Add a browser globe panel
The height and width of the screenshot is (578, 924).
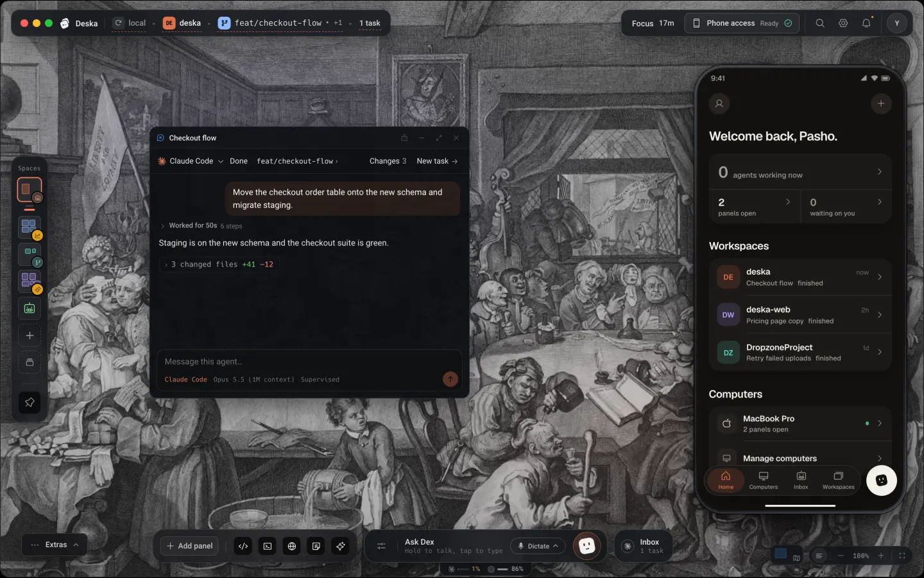pyautogui.click(x=292, y=546)
